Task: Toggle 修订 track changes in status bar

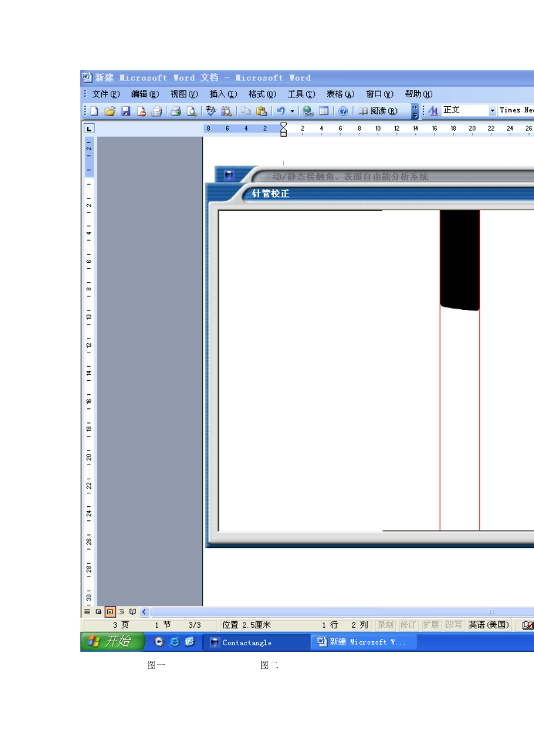Action: coord(408,625)
